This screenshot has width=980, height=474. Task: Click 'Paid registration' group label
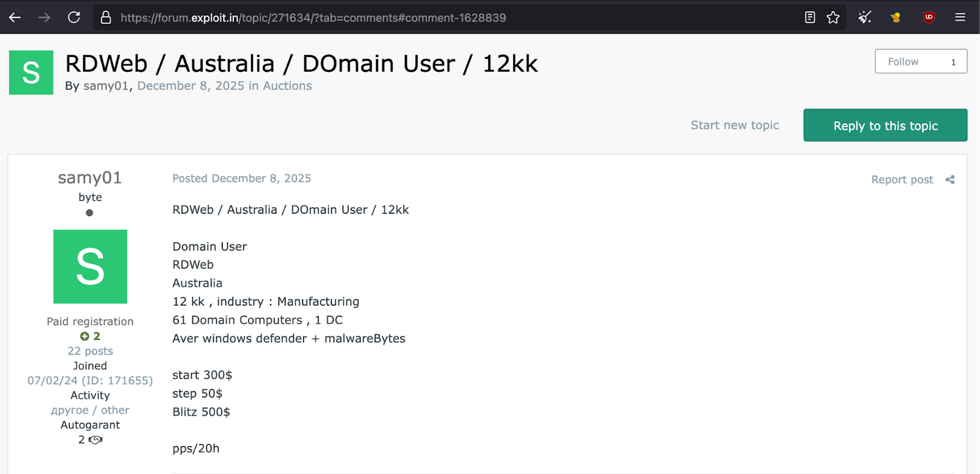click(90, 322)
